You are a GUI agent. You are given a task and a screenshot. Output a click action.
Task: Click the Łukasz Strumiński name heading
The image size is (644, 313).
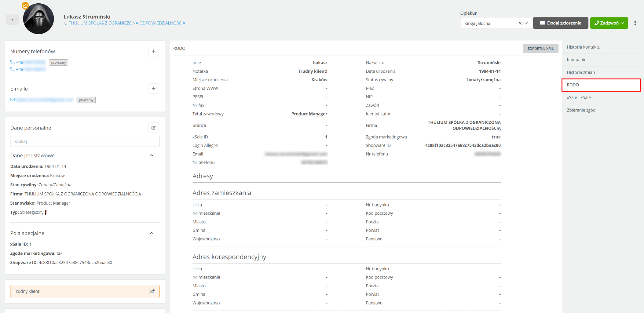coord(87,17)
